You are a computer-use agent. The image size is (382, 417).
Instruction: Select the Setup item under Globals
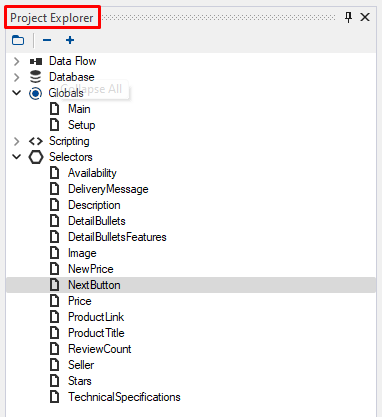[82, 125]
